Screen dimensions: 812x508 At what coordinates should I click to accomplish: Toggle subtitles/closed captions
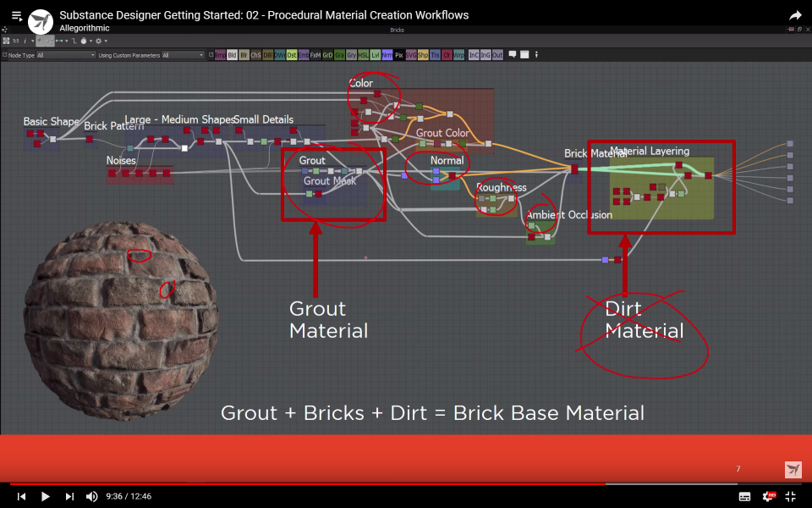[x=744, y=497]
